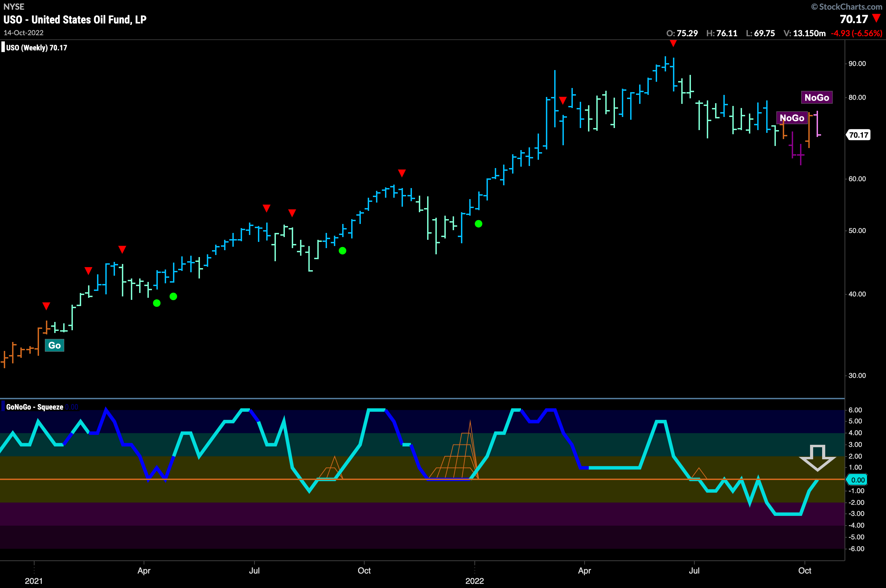The image size is (886, 588).
Task: Click the cyan 0.00 oscillator value tag
Action: (x=857, y=480)
